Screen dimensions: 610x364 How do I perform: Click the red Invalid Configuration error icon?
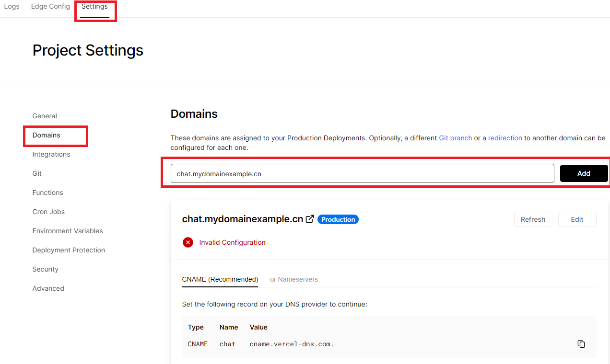pyautogui.click(x=188, y=242)
